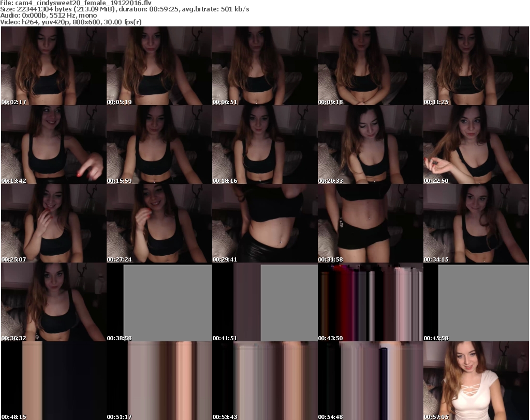Open the 00:09:18 thumbnail
Screen dimensions: 530x420
point(370,66)
